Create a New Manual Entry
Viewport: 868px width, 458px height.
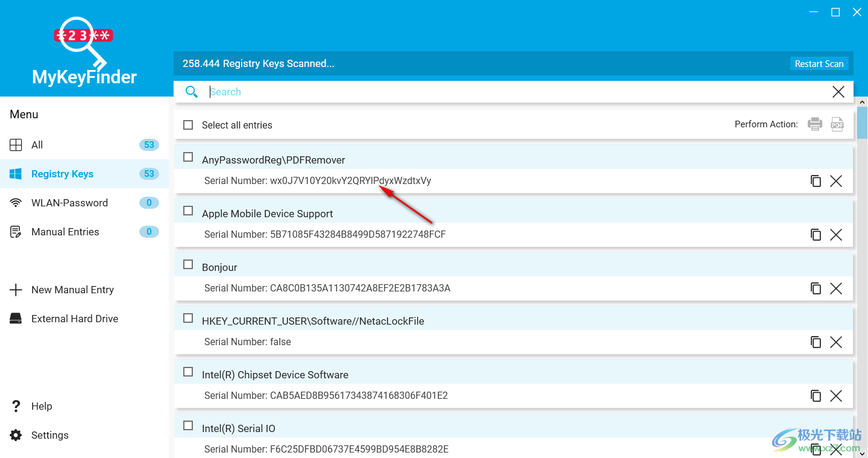coord(84,290)
